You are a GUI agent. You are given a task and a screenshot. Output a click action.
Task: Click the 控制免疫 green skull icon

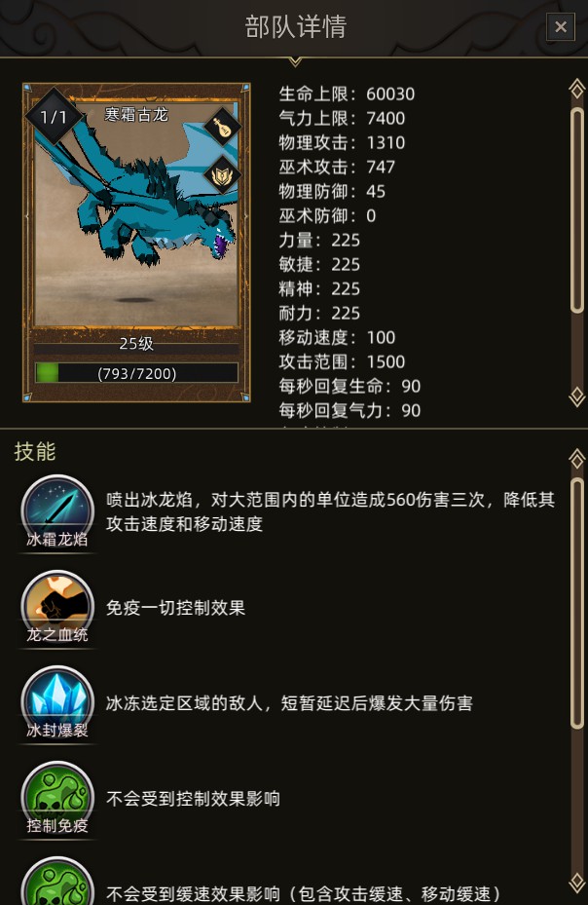coord(57,798)
